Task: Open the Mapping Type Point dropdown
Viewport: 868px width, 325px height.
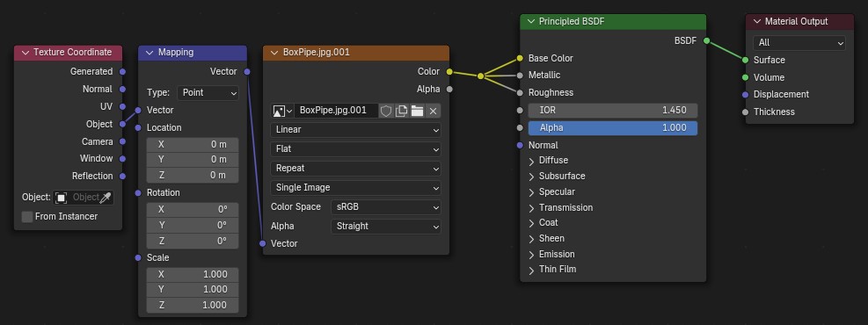Action: pos(208,93)
